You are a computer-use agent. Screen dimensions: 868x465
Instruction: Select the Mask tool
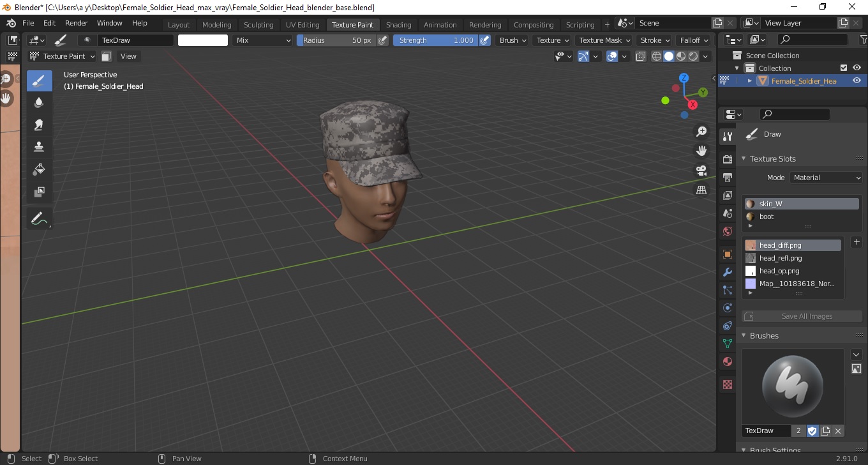(x=39, y=192)
